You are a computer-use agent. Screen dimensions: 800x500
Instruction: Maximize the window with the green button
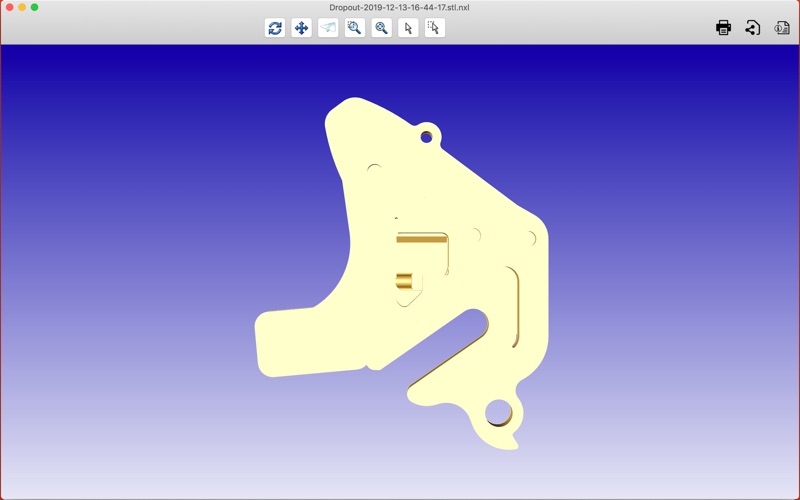[35, 7]
